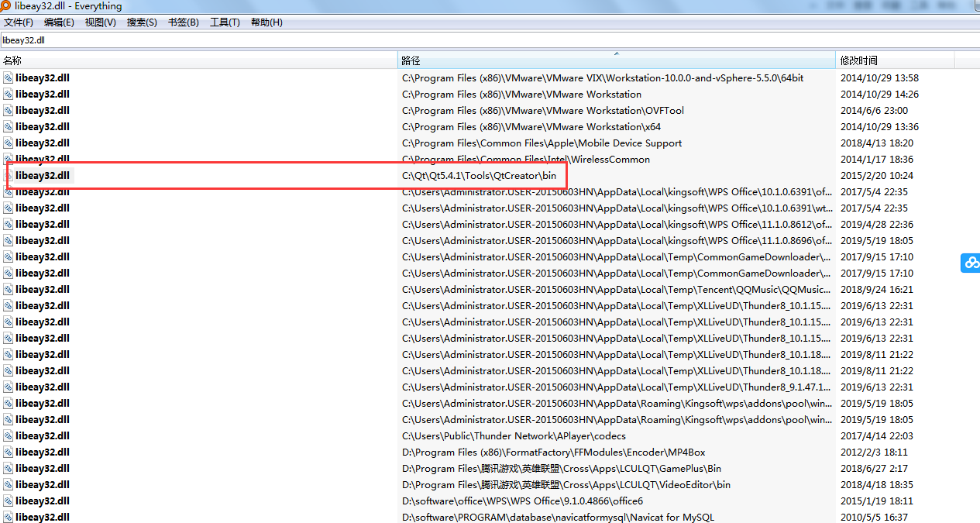Click the dll icon on the FormatFactory MP4Box row
Screen dimensions: 980x523
coord(8,452)
